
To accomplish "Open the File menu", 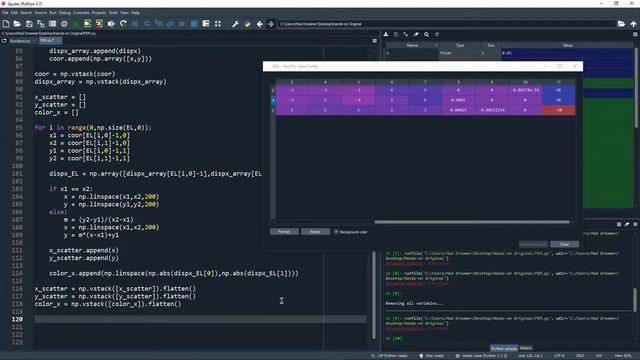I will click(5, 13).
